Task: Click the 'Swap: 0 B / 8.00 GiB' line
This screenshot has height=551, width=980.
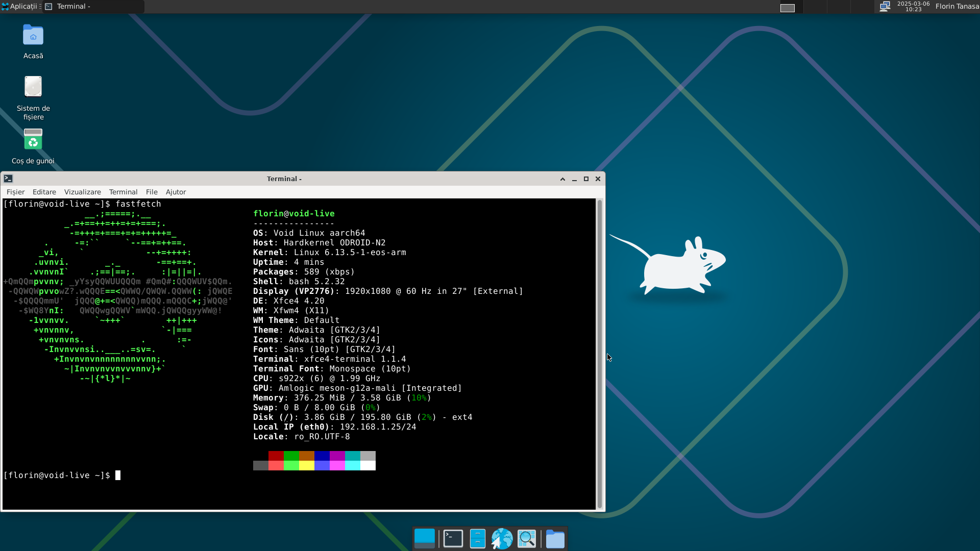Action: pos(317,408)
